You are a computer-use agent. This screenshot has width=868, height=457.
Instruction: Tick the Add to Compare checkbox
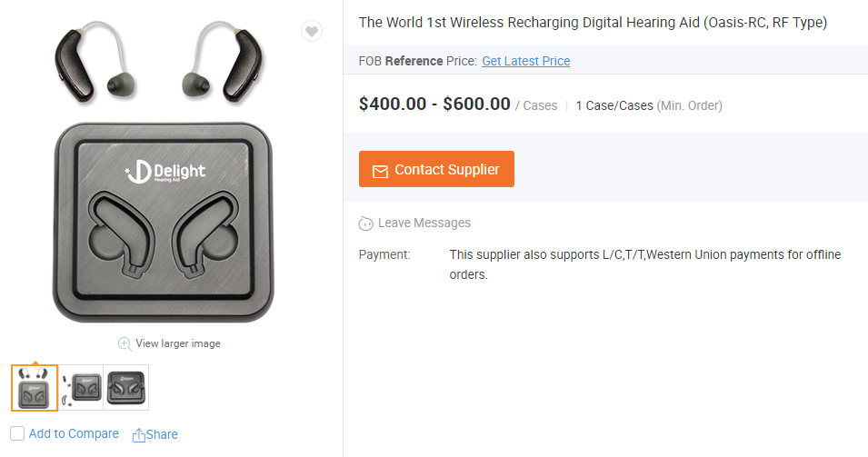pyautogui.click(x=17, y=433)
